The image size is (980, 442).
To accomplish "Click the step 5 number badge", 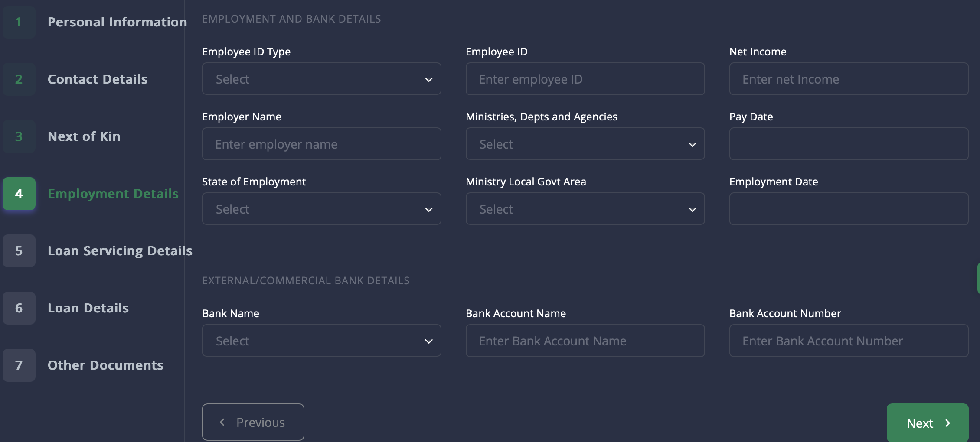I will 19,251.
